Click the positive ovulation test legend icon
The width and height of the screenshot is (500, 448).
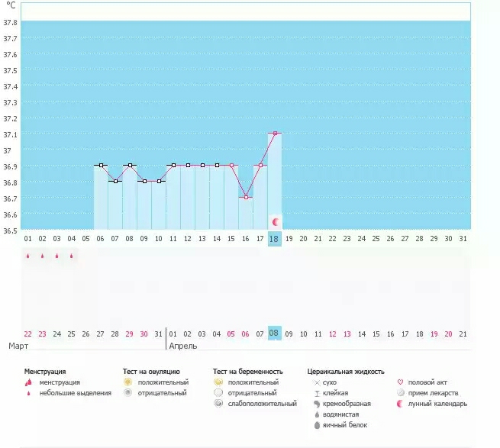[128, 382]
